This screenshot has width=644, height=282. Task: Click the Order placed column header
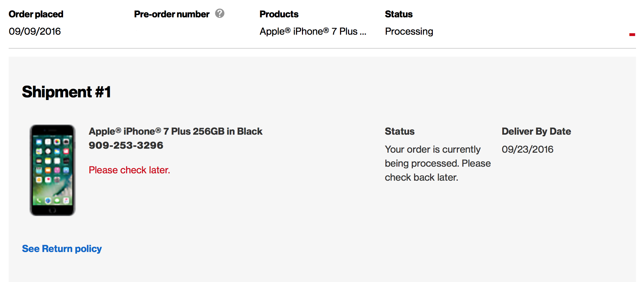tap(36, 14)
